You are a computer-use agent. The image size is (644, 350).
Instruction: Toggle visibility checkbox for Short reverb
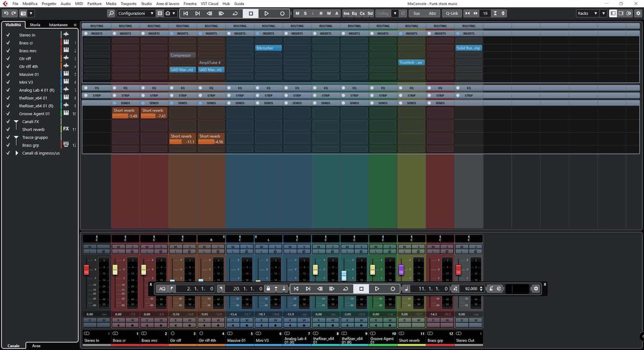pyautogui.click(x=8, y=130)
